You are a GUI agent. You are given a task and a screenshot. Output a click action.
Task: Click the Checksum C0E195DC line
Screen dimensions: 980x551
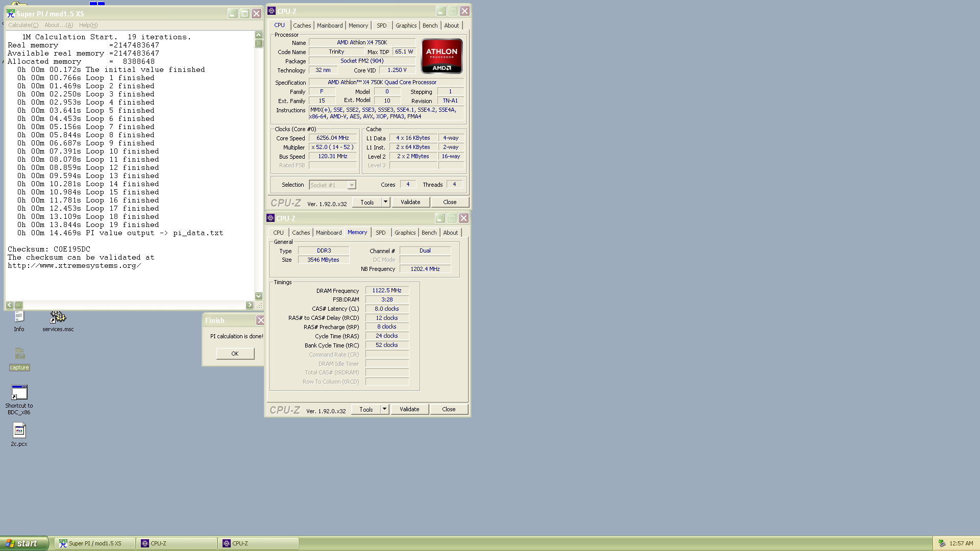(49, 249)
